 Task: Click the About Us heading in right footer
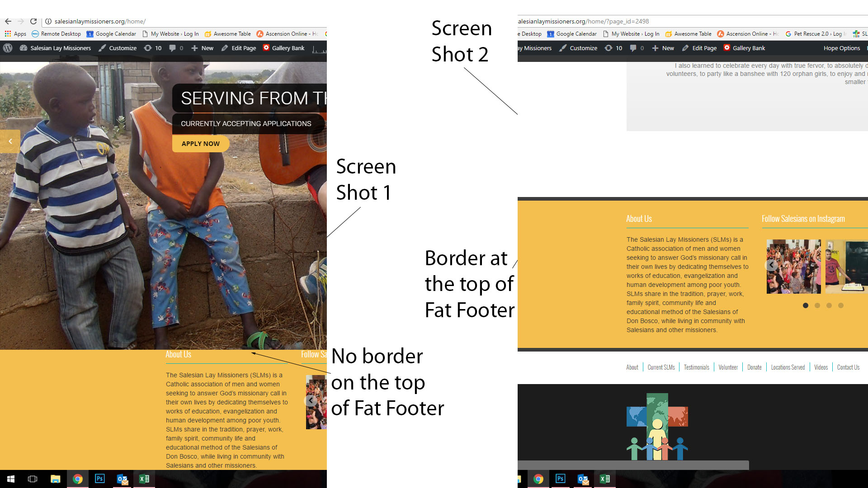[x=639, y=219]
